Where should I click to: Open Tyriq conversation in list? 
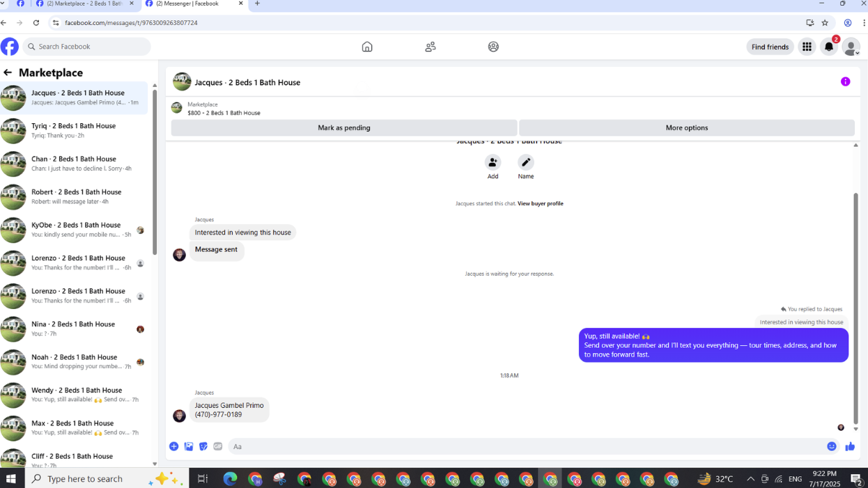(74, 131)
